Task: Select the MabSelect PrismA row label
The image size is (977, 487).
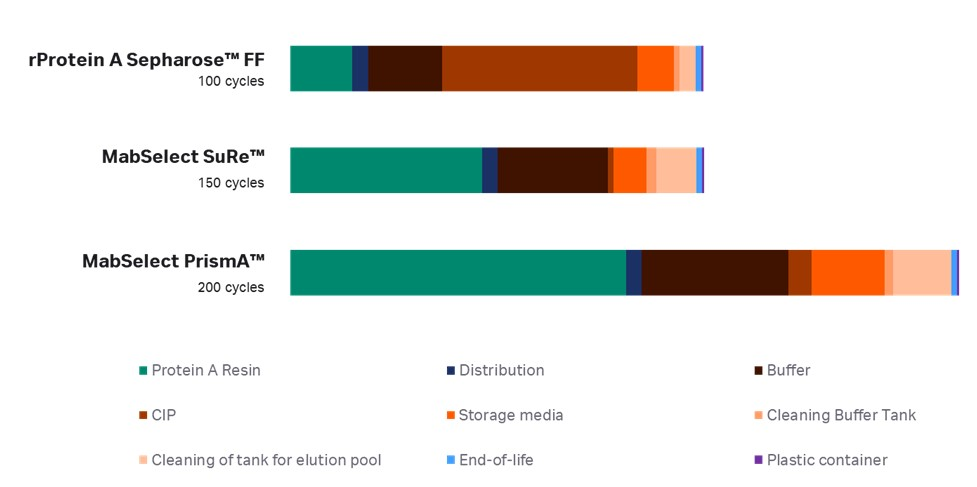Action: [173, 262]
